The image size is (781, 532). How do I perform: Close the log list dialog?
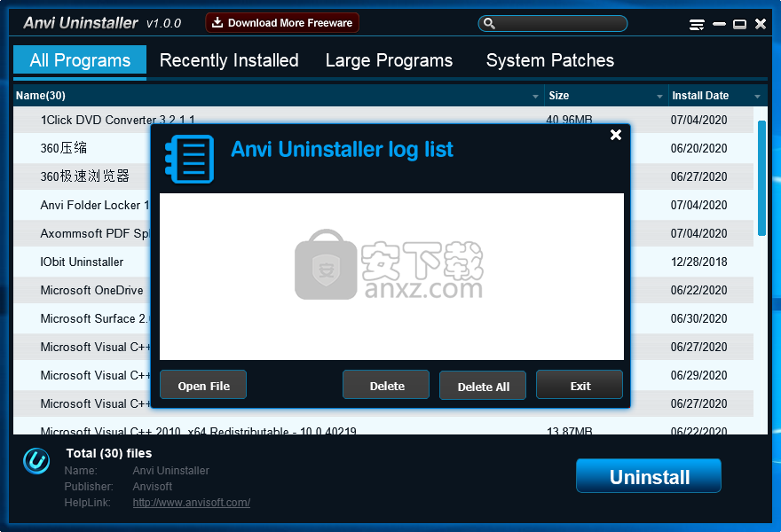(x=616, y=135)
